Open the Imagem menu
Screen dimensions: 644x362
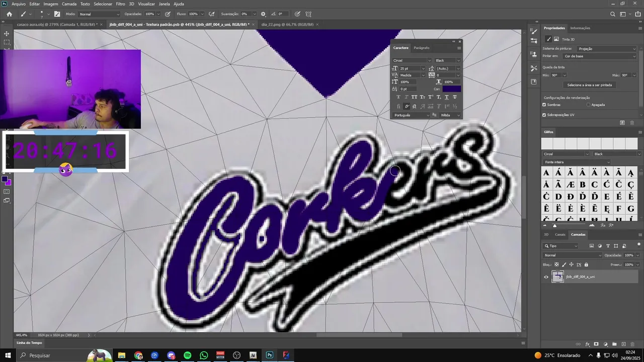point(51,4)
